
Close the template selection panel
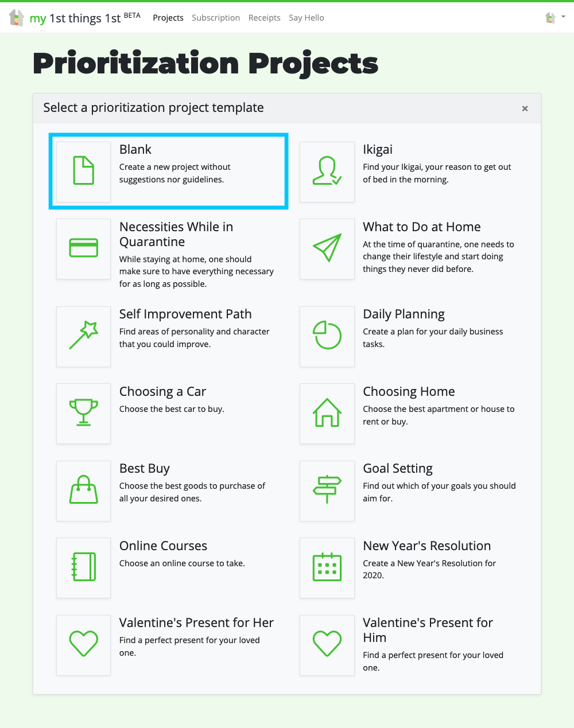525,108
